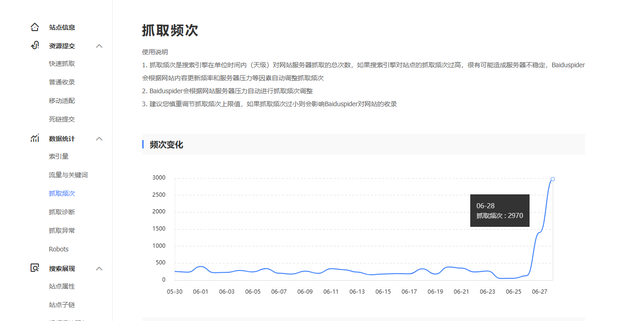
Task: Go to 普通收录 submenu
Action: pyautogui.click(x=62, y=82)
